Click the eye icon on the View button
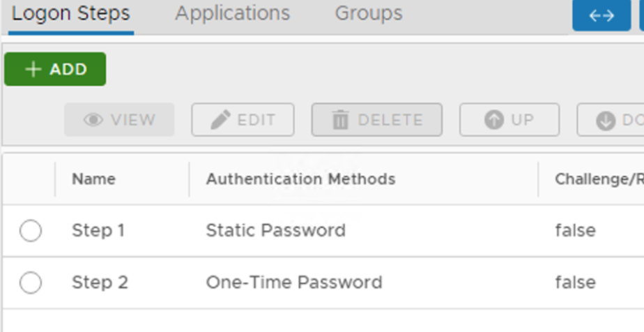Screen dimensions: 644x332 coord(93,120)
